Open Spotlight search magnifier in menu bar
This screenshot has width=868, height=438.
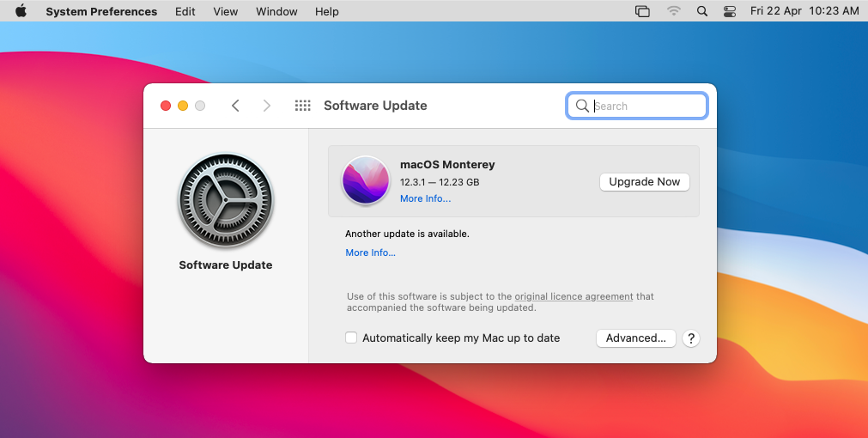pos(702,11)
